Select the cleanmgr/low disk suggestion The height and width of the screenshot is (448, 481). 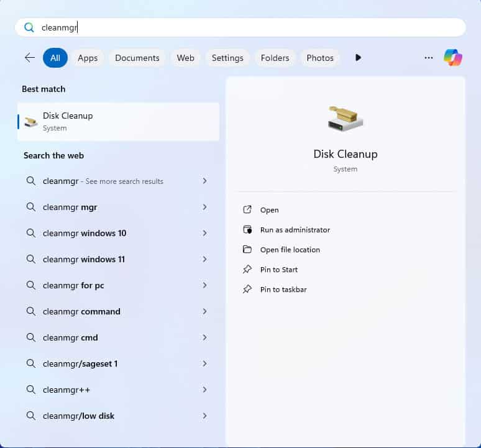point(119,416)
